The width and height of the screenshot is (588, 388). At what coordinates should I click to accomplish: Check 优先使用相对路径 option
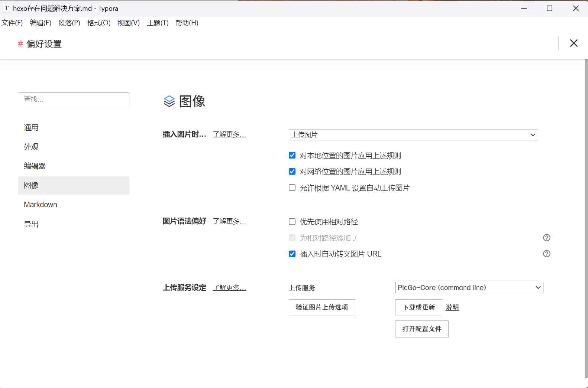pyautogui.click(x=292, y=222)
